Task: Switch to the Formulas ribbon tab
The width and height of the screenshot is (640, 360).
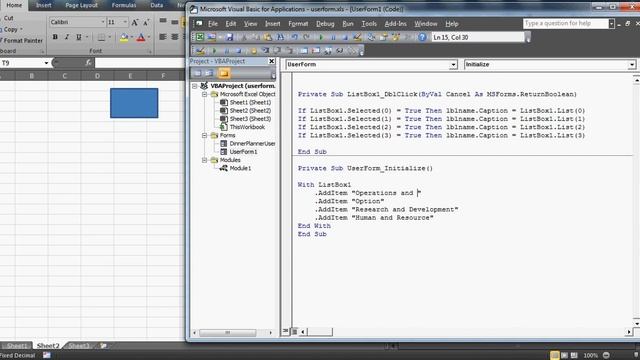Action: (x=124, y=5)
